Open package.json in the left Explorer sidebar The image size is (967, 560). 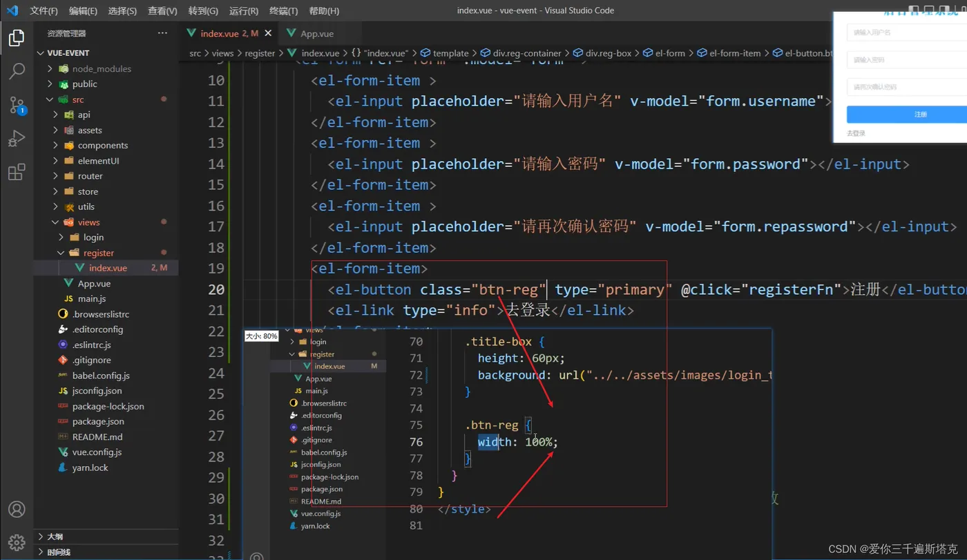pyautogui.click(x=106, y=421)
